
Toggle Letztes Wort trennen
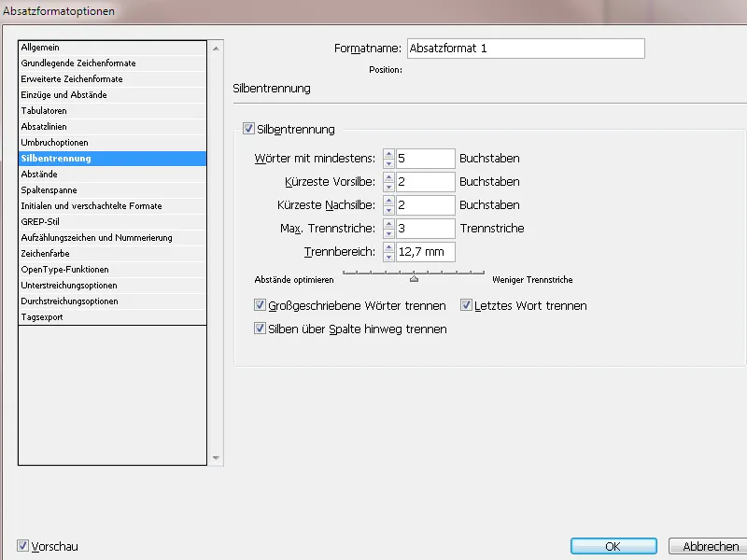click(467, 304)
